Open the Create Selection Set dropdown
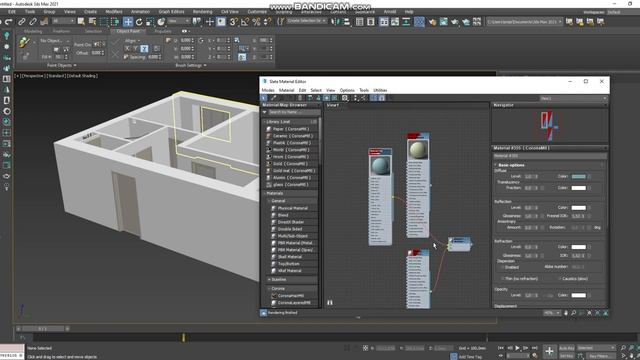Image resolution: width=640 pixels, height=360 pixels. coord(307,21)
